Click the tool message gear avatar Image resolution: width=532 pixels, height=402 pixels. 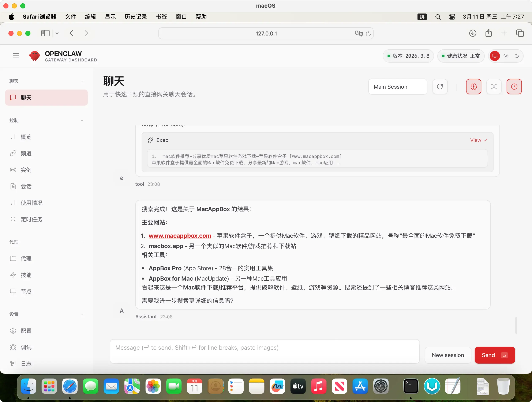(x=122, y=178)
